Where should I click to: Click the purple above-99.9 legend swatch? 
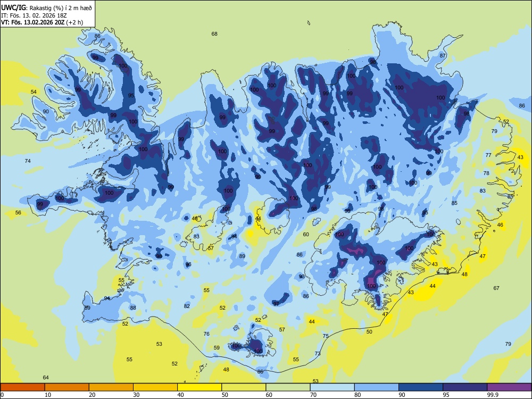[x=509, y=387]
